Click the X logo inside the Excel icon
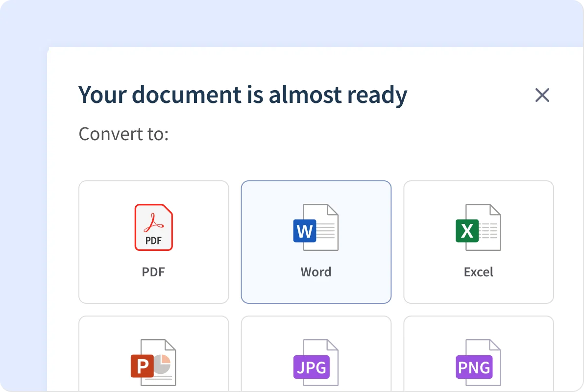Viewport: 584px width, 392px height. (468, 231)
